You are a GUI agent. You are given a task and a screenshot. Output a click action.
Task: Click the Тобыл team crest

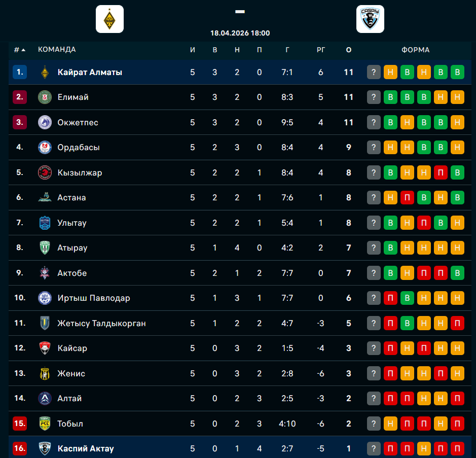tap(45, 424)
